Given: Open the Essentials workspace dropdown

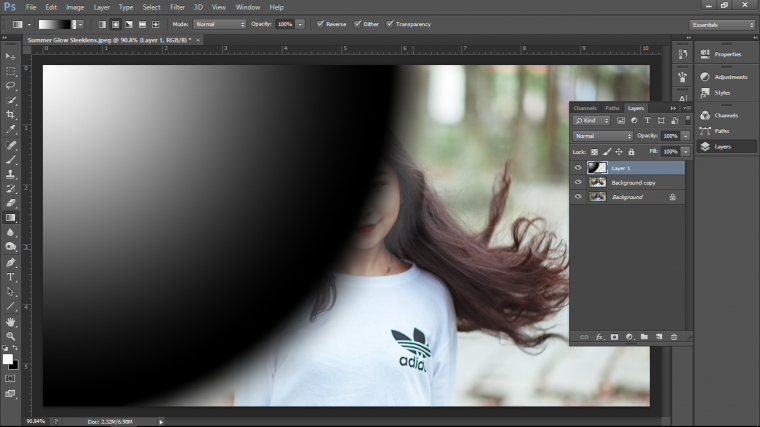Looking at the screenshot, I should click(722, 25).
